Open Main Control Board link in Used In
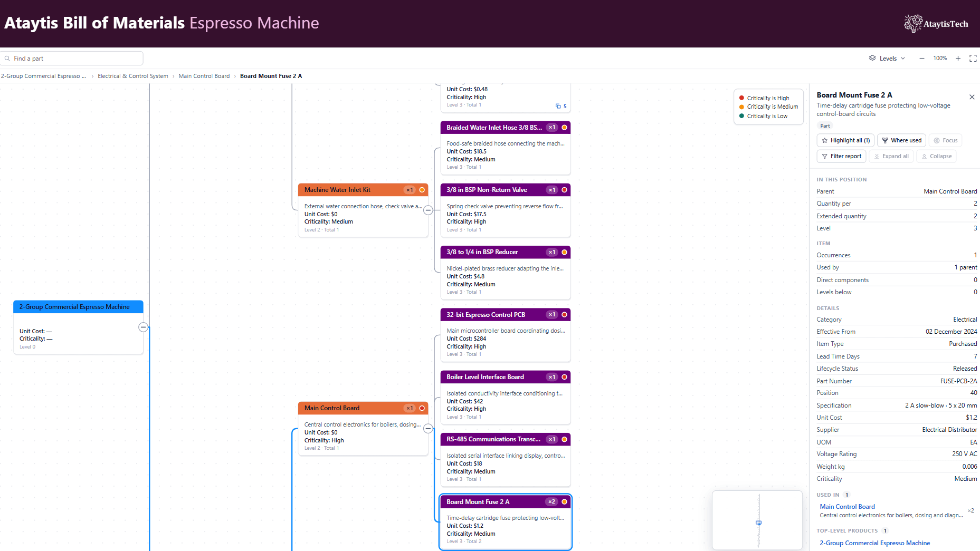Viewport: 980px width, 551px height. click(x=847, y=507)
